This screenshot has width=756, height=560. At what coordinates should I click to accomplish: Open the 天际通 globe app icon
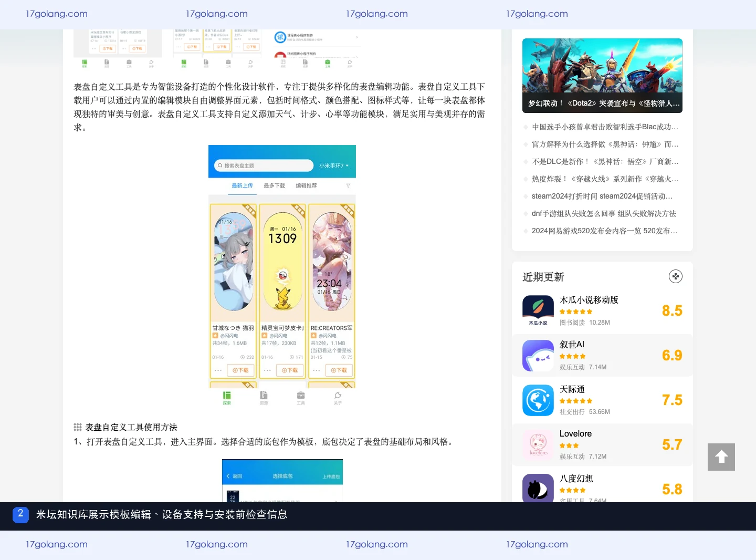(538, 400)
